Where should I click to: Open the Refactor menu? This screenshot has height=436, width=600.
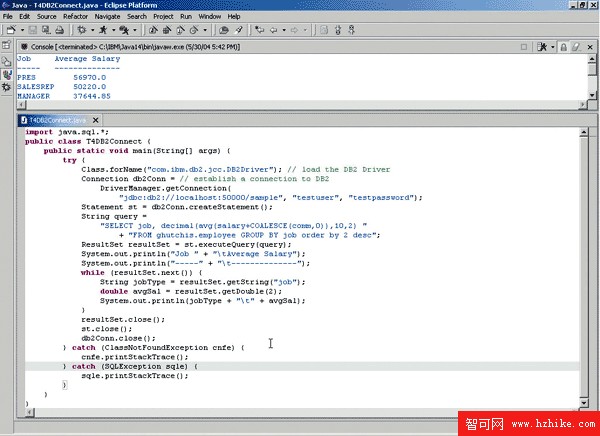[75, 16]
